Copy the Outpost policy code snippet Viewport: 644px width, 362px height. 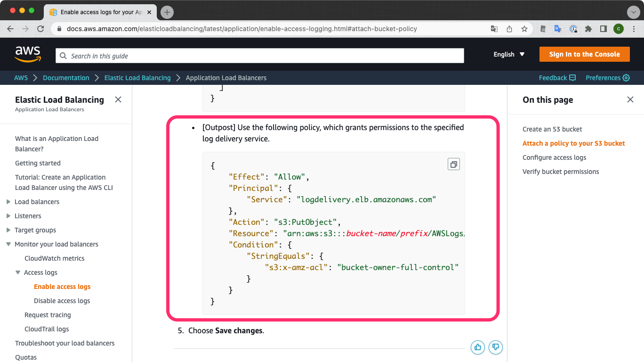[x=454, y=164]
